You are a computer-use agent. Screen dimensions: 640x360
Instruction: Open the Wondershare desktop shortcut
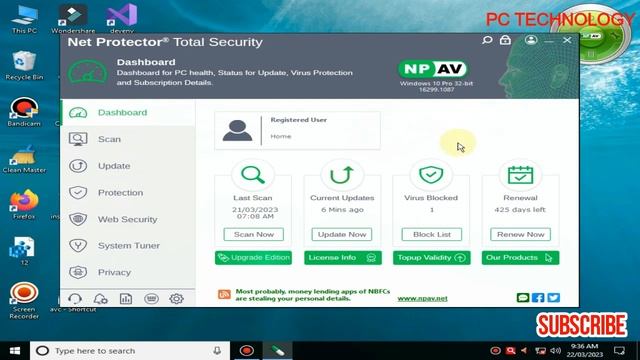73,19
